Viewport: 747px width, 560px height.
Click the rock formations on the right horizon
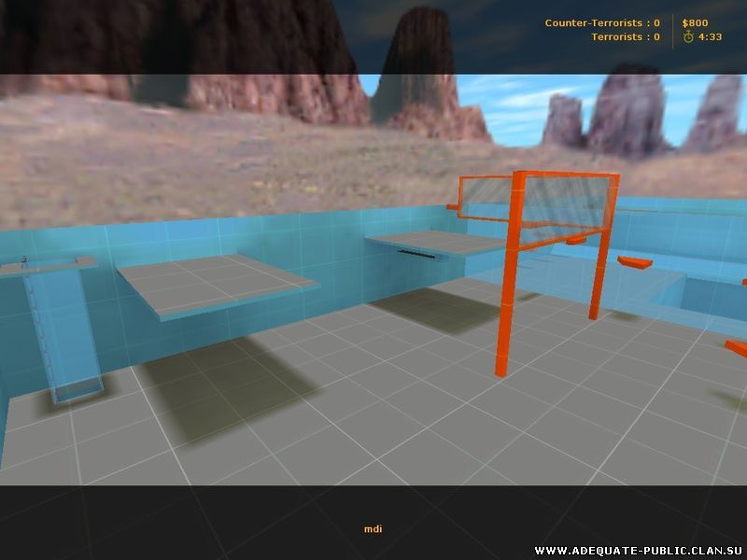point(626,112)
